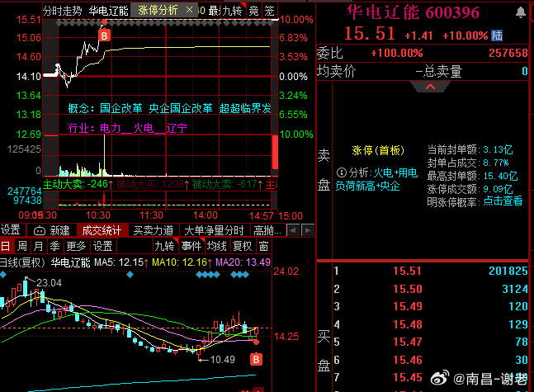Click the 当前封单额 3.13亿 value
This screenshot has height=392, width=534.
[498, 149]
